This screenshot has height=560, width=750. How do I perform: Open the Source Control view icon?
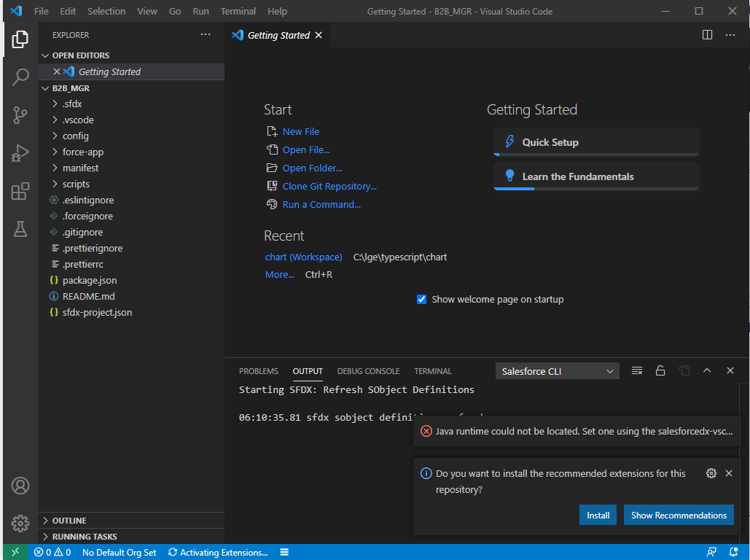pyautogui.click(x=20, y=115)
